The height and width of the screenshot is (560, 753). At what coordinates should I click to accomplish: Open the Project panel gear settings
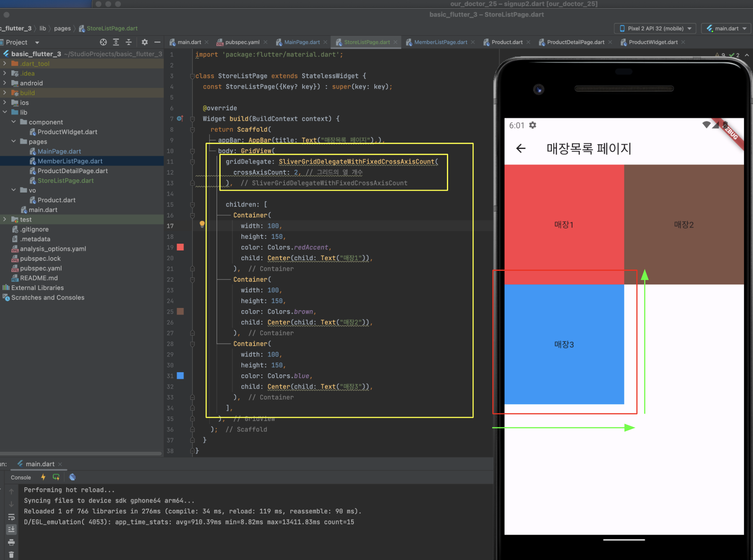(x=145, y=42)
